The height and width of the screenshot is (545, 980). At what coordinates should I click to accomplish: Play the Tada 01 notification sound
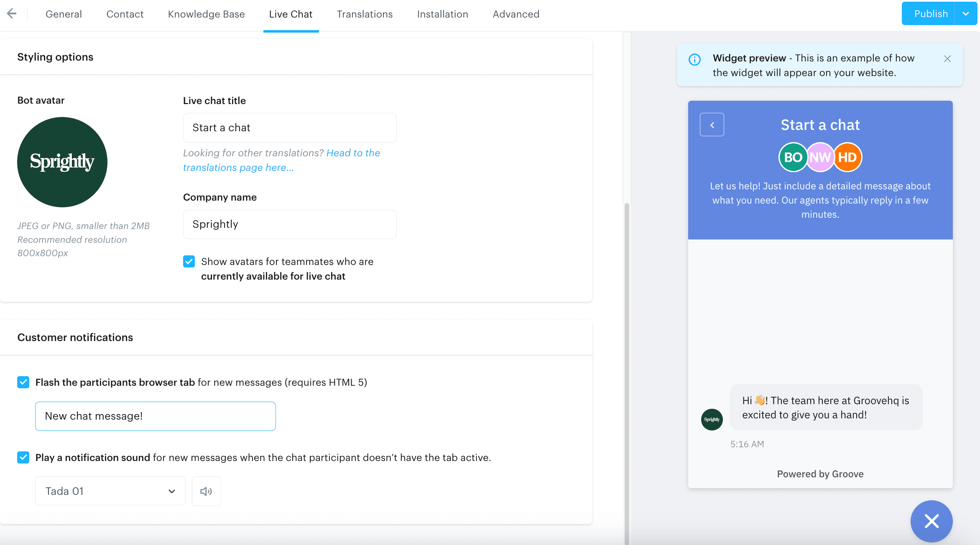(206, 491)
